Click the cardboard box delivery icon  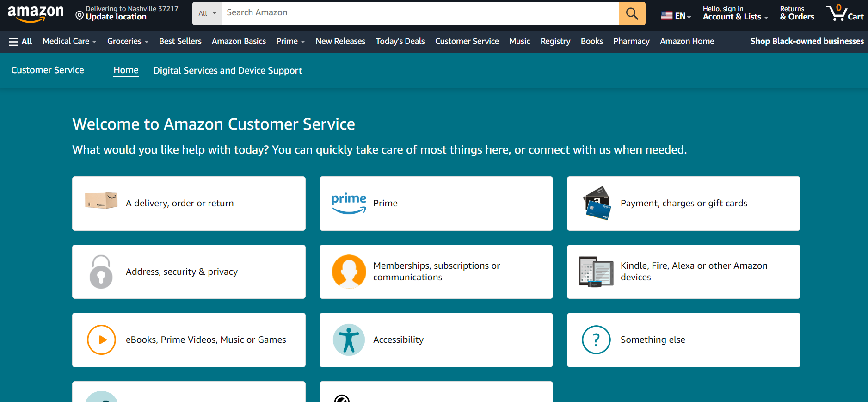coord(101,200)
